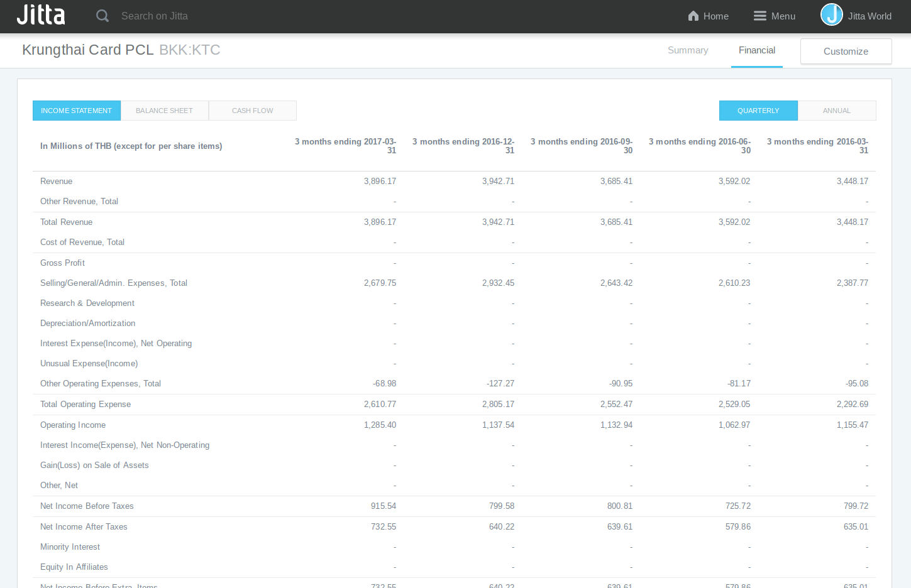911x588 pixels.
Task: Switch to the Balance Sheet tab
Action: 165,111
